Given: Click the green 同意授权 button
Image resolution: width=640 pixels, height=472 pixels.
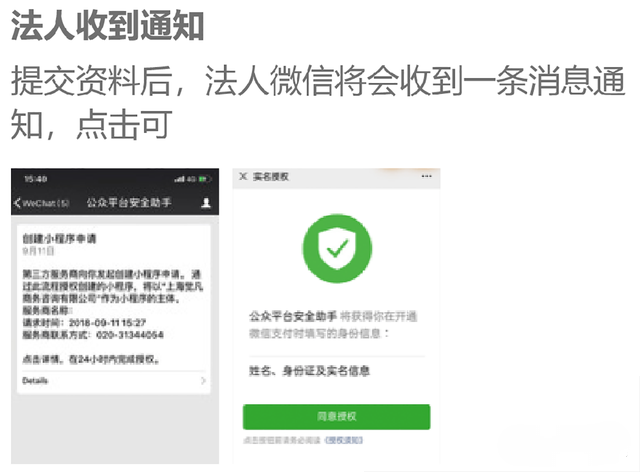Looking at the screenshot, I should 336,416.
